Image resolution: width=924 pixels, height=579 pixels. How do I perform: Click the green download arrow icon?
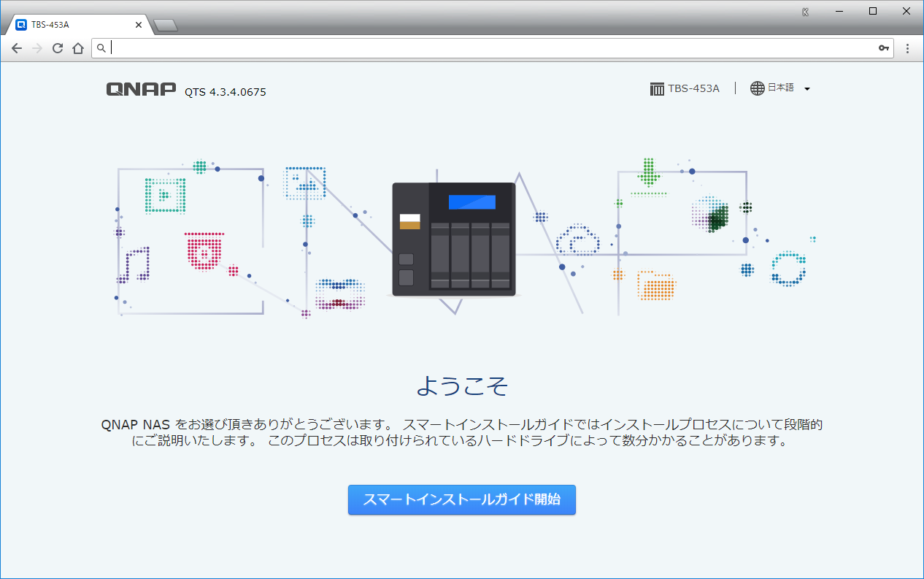coord(648,173)
